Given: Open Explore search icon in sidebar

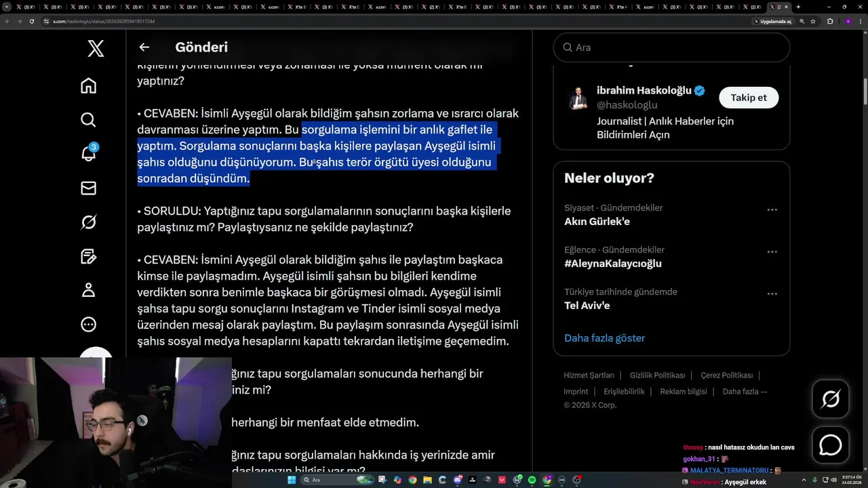Looking at the screenshot, I should [x=88, y=120].
